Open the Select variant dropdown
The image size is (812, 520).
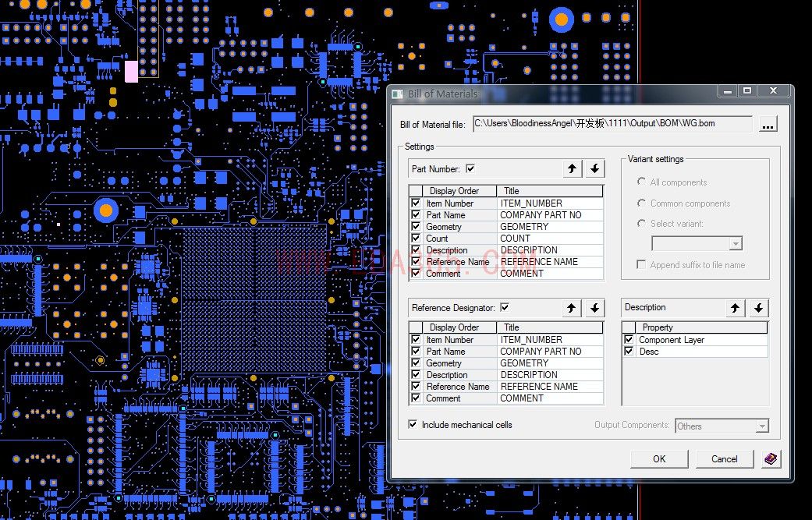[736, 244]
